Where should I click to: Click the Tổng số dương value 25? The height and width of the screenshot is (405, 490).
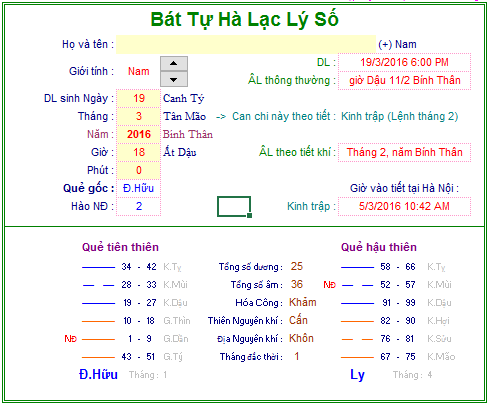[297, 266]
